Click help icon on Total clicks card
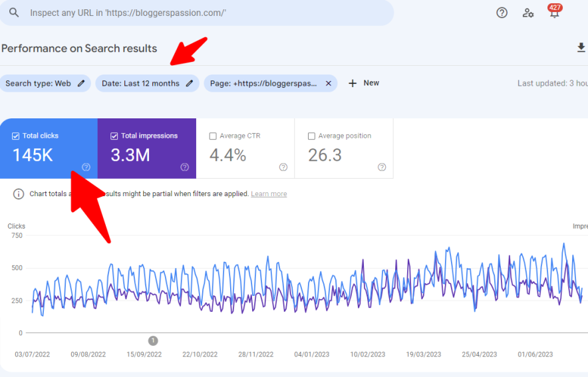The height and width of the screenshot is (377, 588). click(x=86, y=167)
